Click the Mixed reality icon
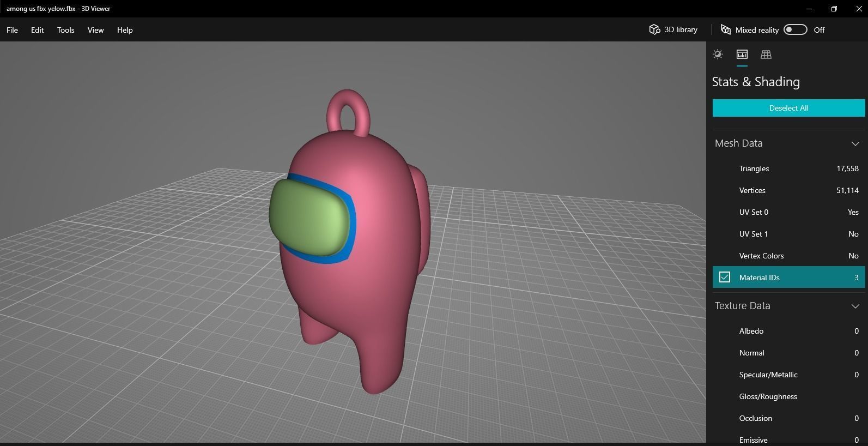The image size is (868, 446). click(725, 29)
